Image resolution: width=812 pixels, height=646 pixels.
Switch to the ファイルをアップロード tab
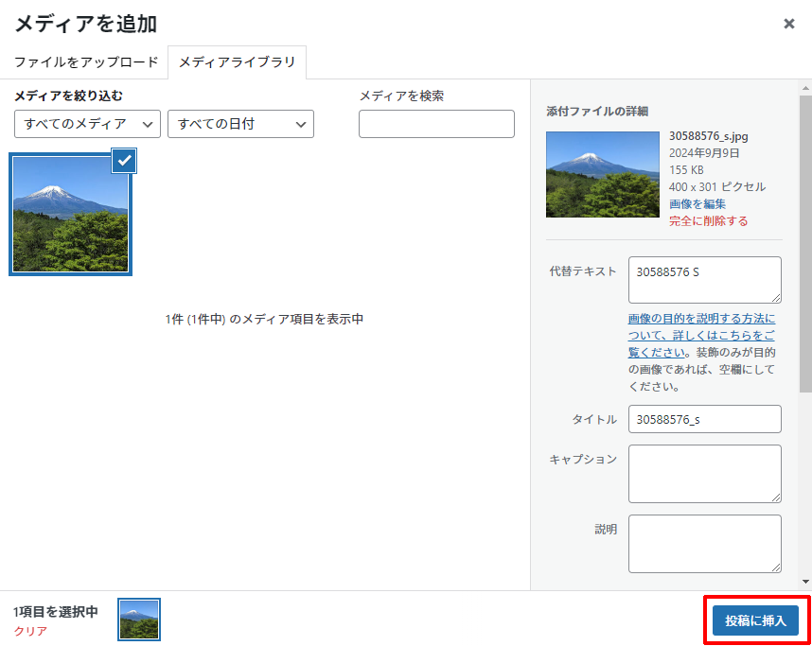tap(85, 62)
